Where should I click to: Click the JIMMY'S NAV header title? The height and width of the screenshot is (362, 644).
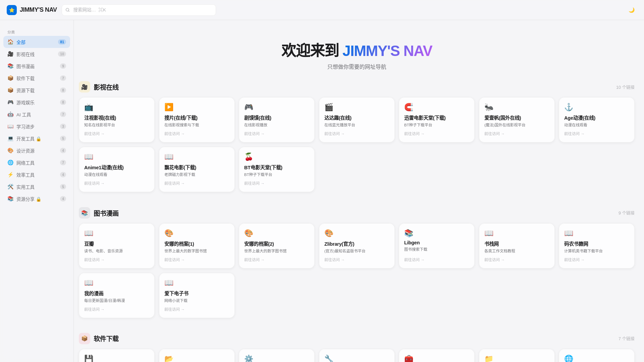[38, 10]
